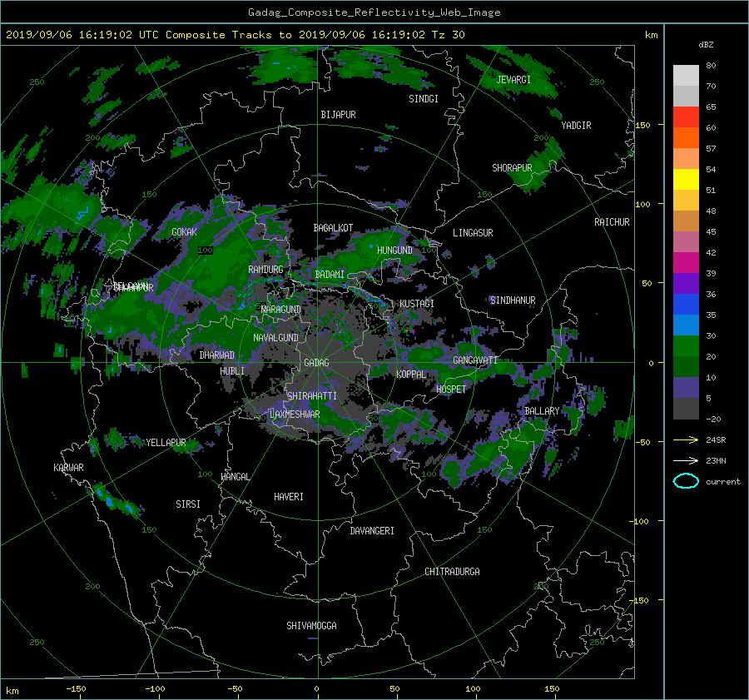The width and height of the screenshot is (749, 700).
Task: Click the HUBLI city label
Action: pyautogui.click(x=232, y=371)
